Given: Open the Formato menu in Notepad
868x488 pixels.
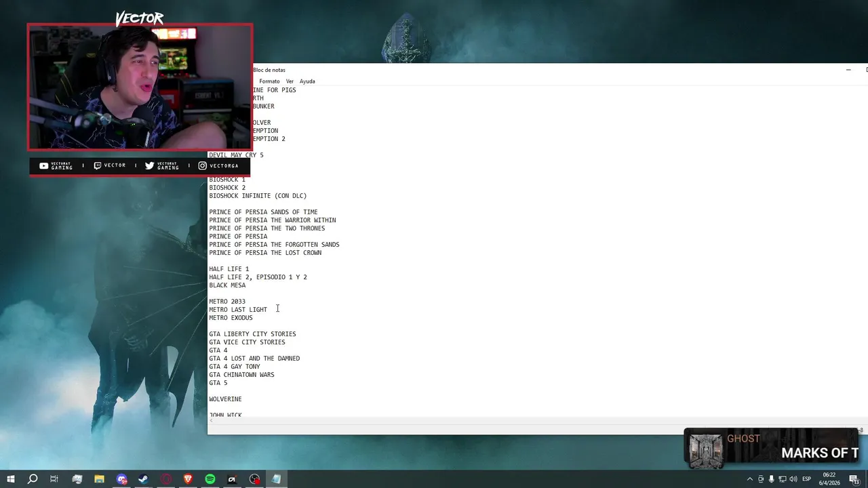Looking at the screenshot, I should [x=269, y=81].
